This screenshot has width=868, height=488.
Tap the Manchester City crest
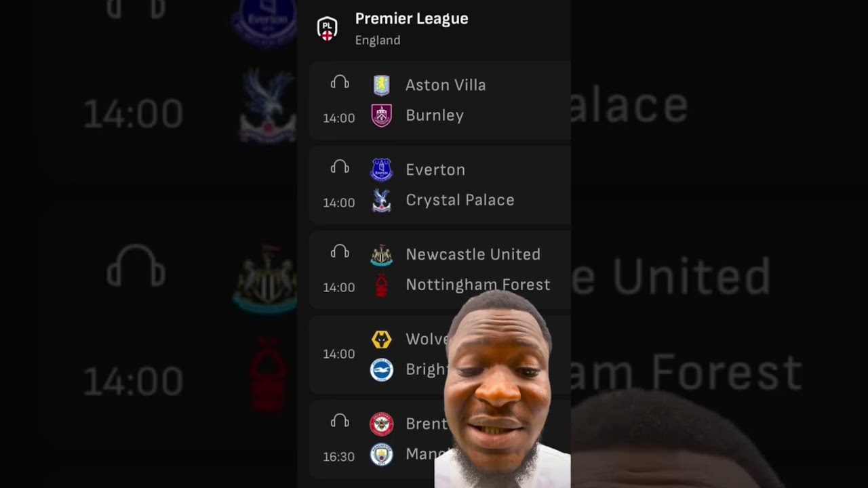tap(382, 454)
